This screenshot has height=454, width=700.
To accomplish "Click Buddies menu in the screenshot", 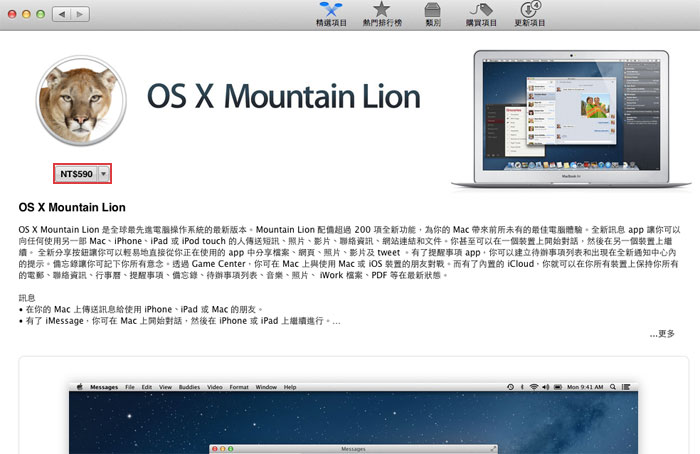I will click(189, 387).
